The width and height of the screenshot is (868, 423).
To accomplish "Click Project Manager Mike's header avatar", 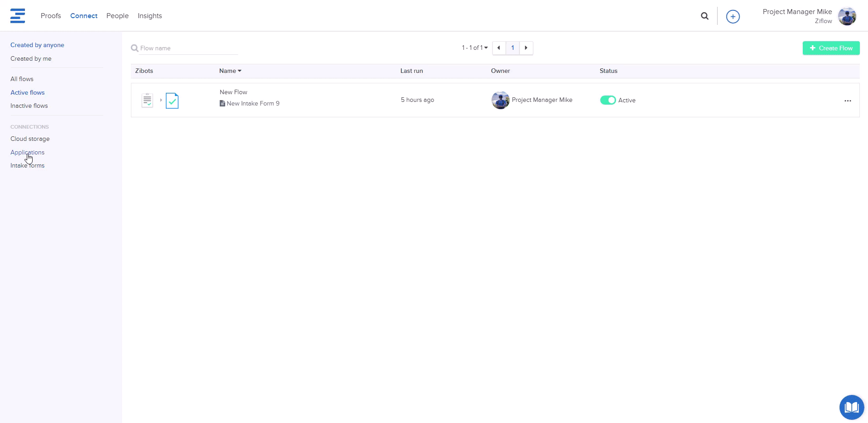I will pyautogui.click(x=847, y=16).
